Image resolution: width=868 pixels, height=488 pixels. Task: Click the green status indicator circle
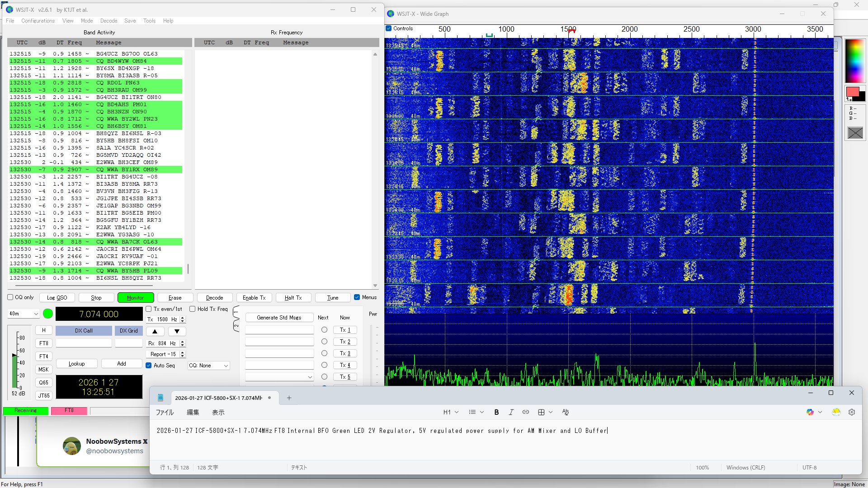tap(47, 314)
